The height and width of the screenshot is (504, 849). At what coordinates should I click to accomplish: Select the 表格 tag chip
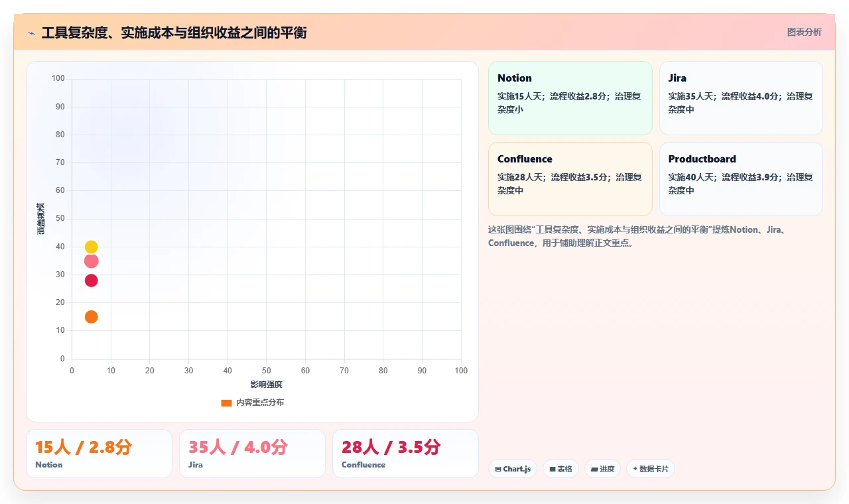tap(560, 469)
